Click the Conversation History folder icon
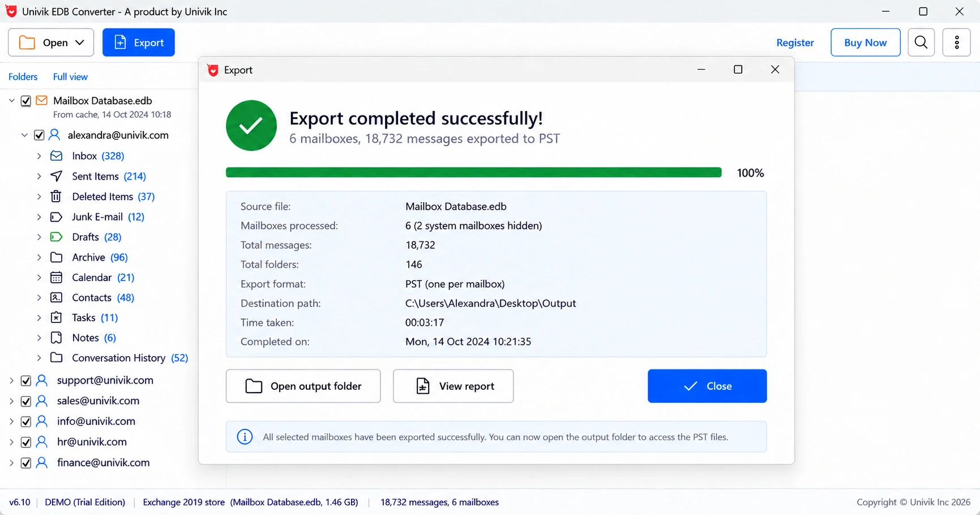Viewport: 980px width, 515px height. (x=56, y=358)
